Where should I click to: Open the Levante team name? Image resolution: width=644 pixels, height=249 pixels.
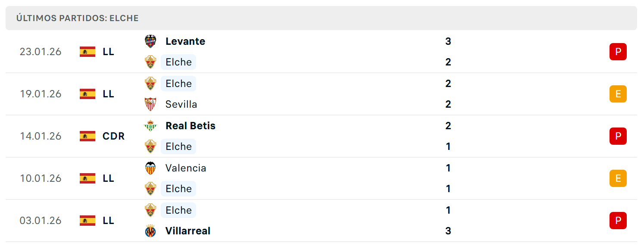[x=185, y=41]
